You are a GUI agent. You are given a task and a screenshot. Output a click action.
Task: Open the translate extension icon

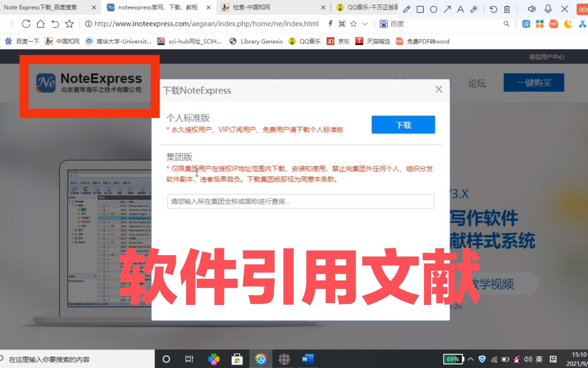coord(526,24)
